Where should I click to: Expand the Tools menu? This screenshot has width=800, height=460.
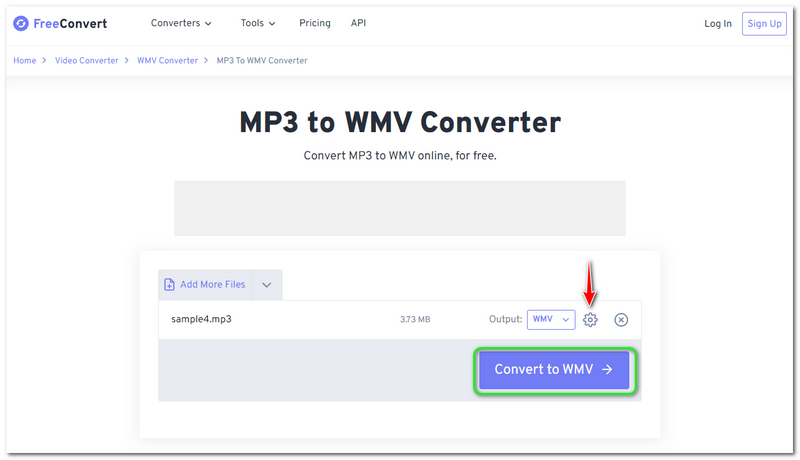coord(257,23)
